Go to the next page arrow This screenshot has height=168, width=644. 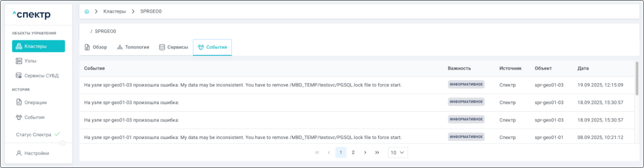365,152
